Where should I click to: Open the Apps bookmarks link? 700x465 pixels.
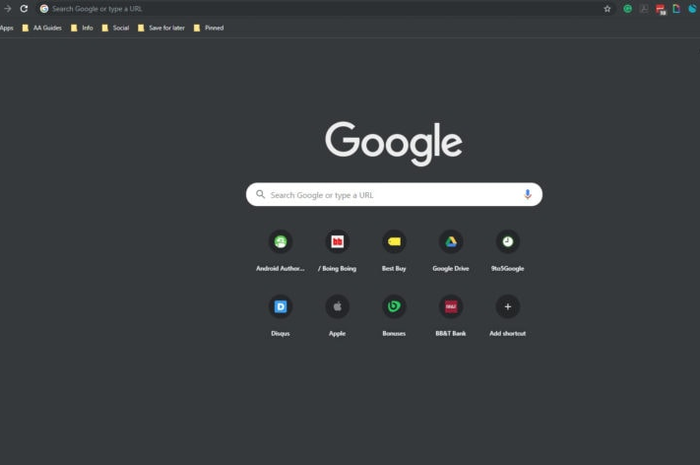7,28
